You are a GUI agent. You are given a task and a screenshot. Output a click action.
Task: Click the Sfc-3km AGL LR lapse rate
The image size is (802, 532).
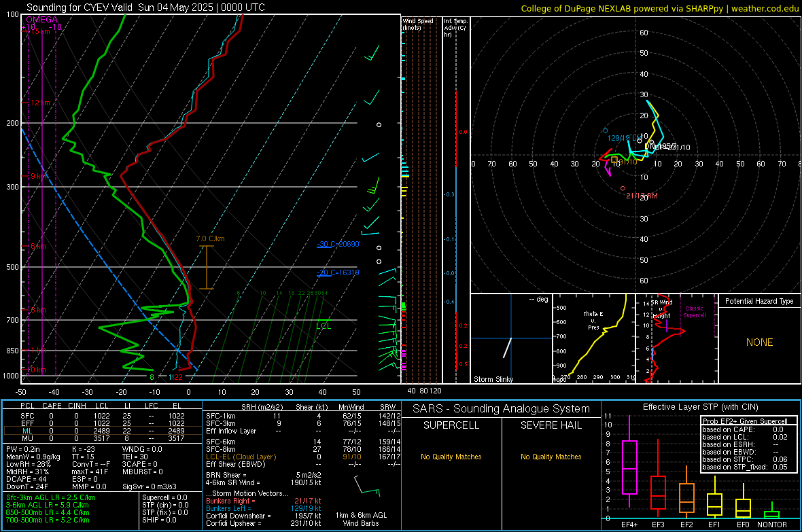pos(51,497)
